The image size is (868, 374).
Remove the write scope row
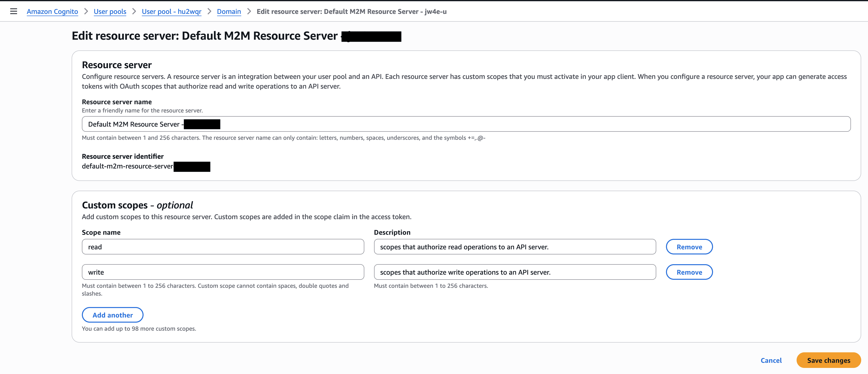point(689,272)
